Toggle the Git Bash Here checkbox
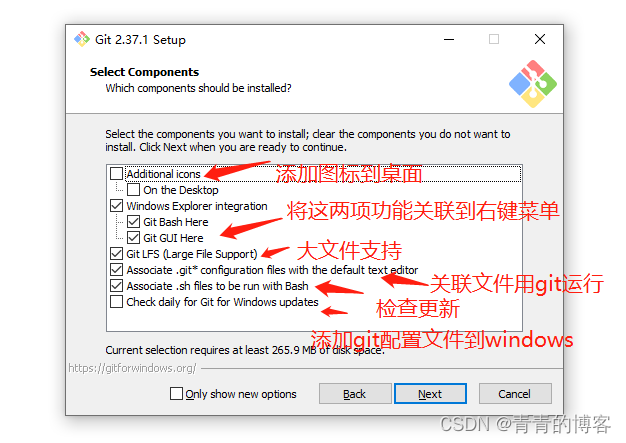This screenshot has height=443, width=626. click(x=133, y=222)
